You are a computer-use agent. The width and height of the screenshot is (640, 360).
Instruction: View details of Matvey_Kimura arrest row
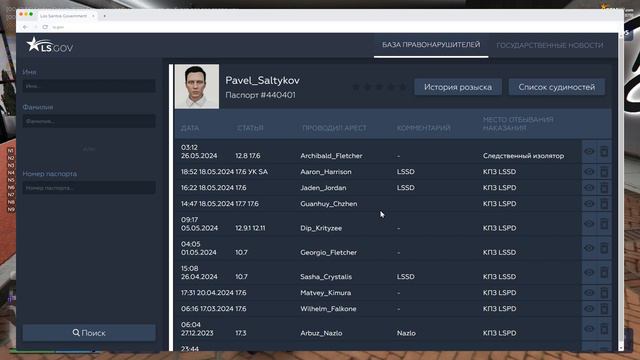pos(589,293)
